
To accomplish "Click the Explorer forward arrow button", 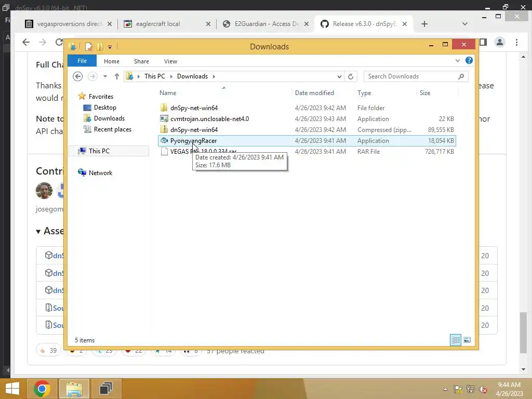I will 92,76.
